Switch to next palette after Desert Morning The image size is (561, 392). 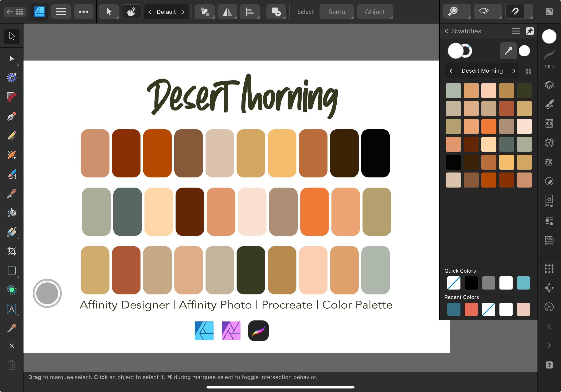click(514, 71)
